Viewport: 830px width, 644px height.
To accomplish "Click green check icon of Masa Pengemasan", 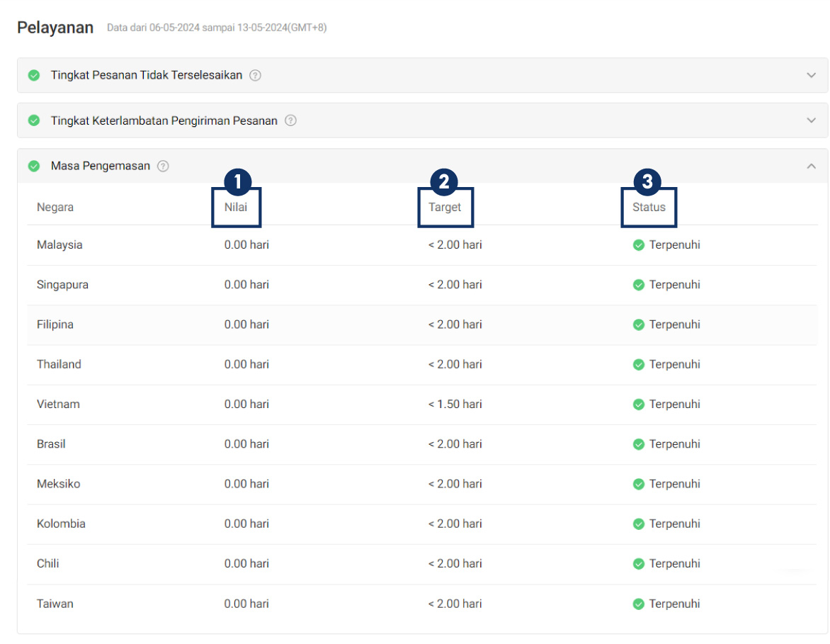I will point(34,166).
